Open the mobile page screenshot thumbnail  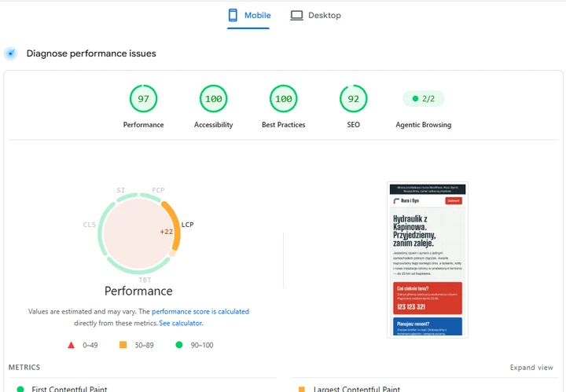point(428,260)
